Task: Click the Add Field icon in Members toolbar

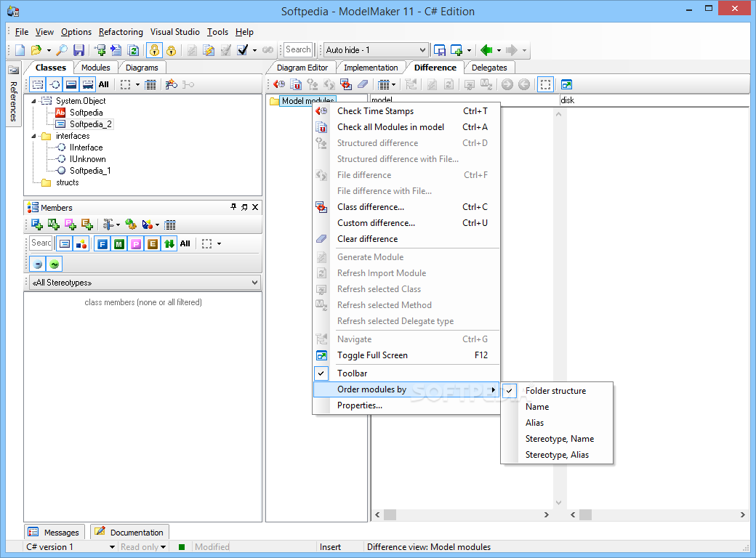Action: click(36, 224)
